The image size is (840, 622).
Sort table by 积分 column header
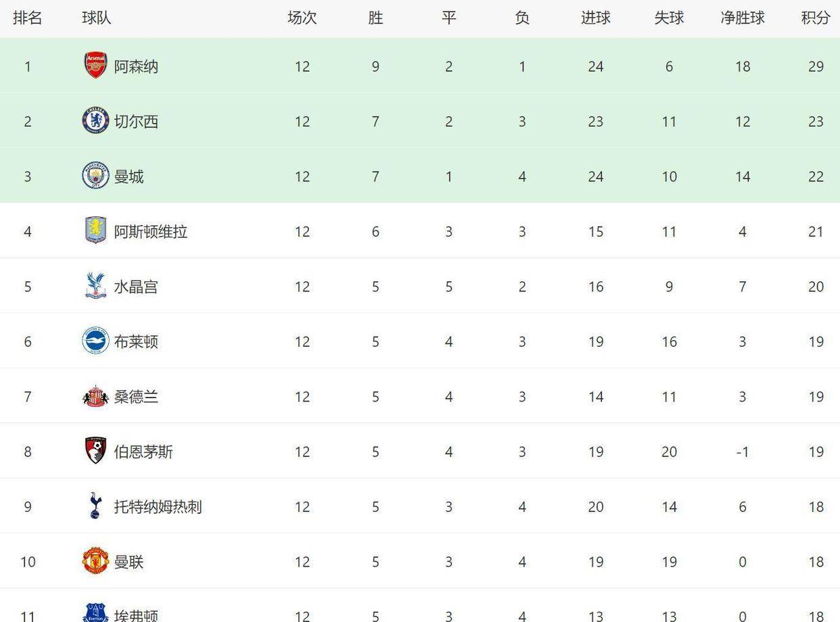point(816,18)
